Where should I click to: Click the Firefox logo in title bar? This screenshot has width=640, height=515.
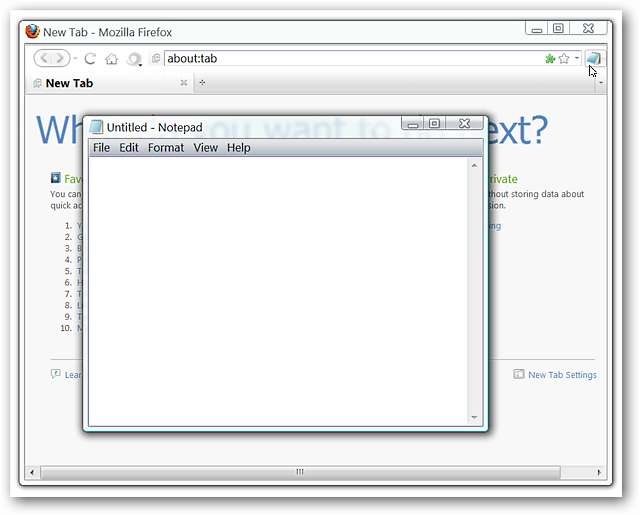click(32, 31)
